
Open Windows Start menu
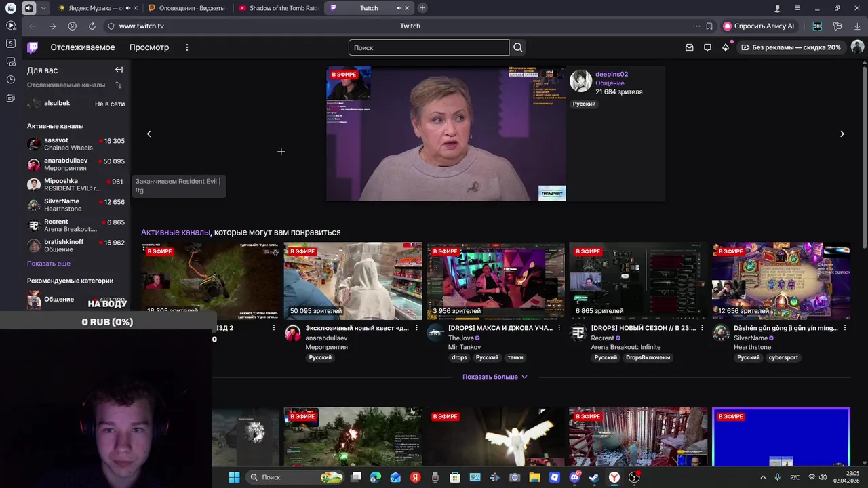234,477
